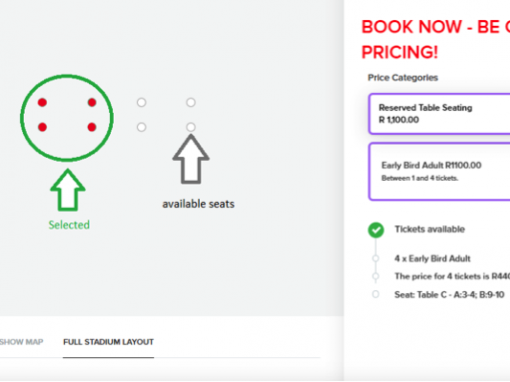Click the bullet beside price for 4 tickets
The height and width of the screenshot is (382, 510).
[376, 276]
